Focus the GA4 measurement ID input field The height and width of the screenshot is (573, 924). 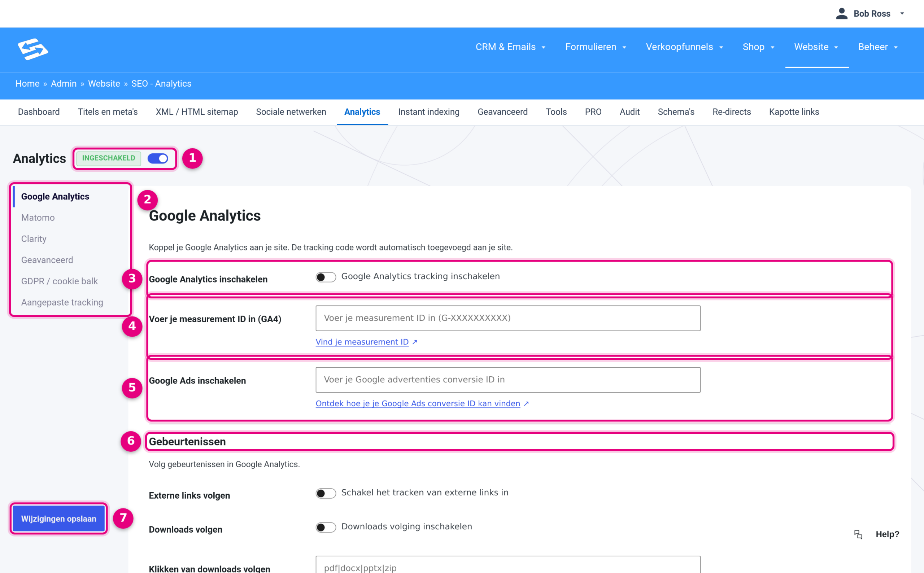click(508, 318)
